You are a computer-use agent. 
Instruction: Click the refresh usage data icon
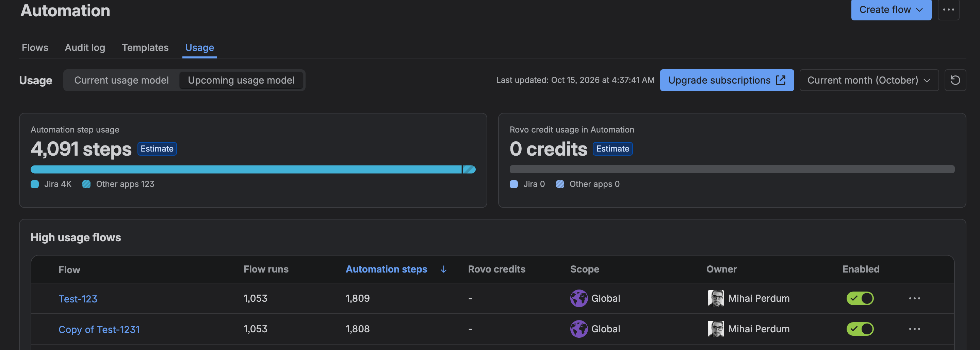point(955,80)
